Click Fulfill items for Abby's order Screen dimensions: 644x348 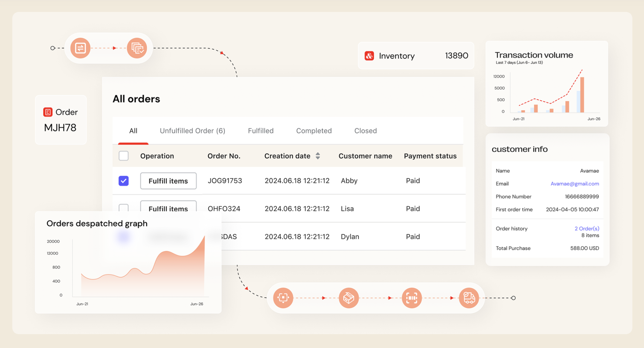pyautogui.click(x=168, y=181)
